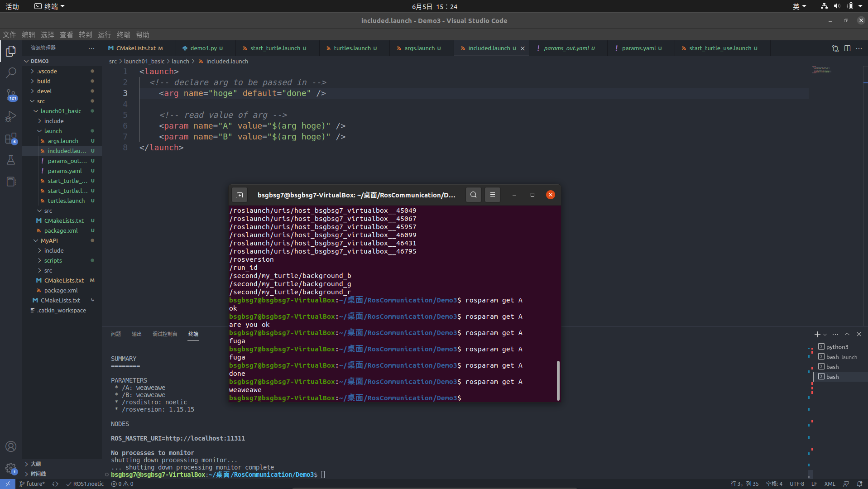The width and height of the screenshot is (868, 489).
Task: Switch to the args.launch tab
Action: (419, 48)
